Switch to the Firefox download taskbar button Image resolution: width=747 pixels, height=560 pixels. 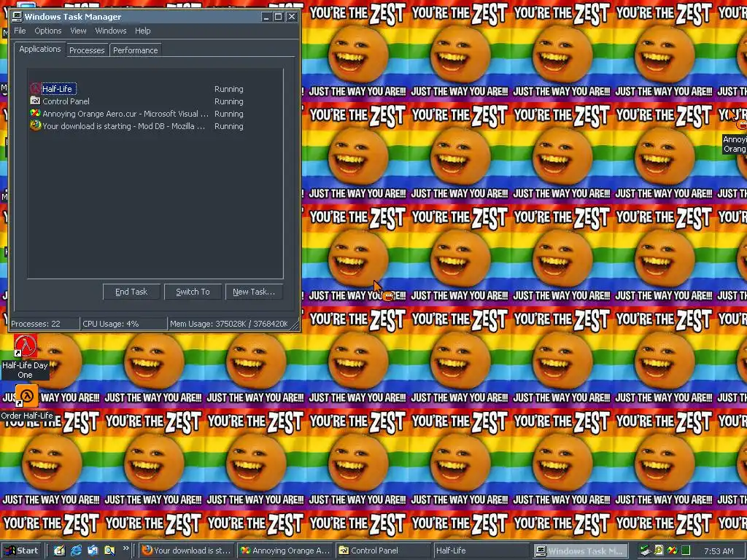point(187,551)
